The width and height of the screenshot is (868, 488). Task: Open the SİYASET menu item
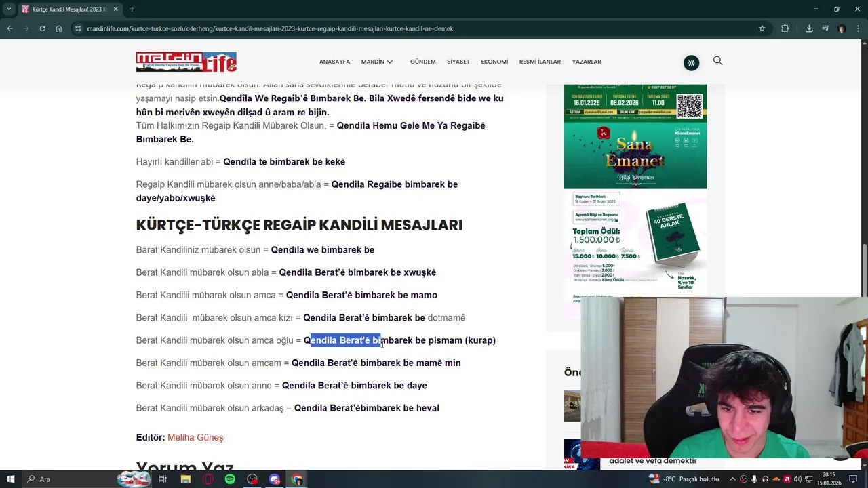458,62
